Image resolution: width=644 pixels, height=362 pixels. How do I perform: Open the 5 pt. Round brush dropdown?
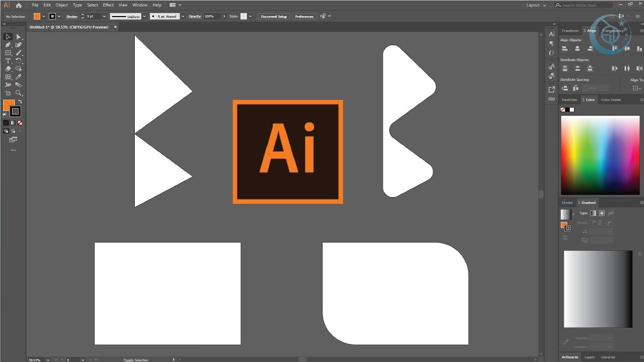click(183, 17)
